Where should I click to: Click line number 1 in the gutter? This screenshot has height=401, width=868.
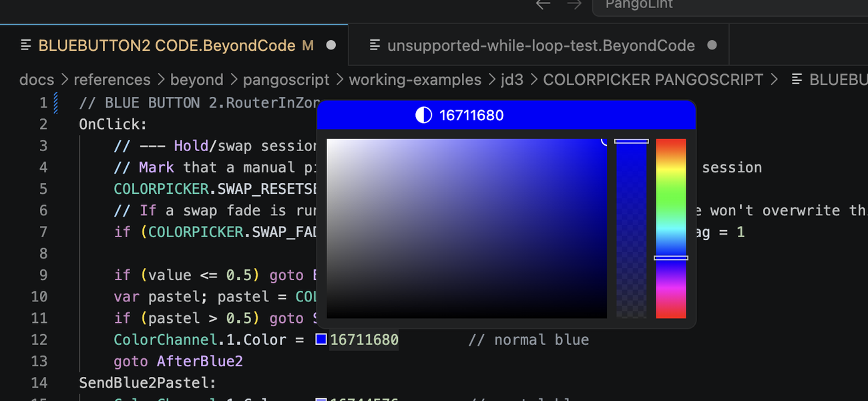tap(43, 103)
